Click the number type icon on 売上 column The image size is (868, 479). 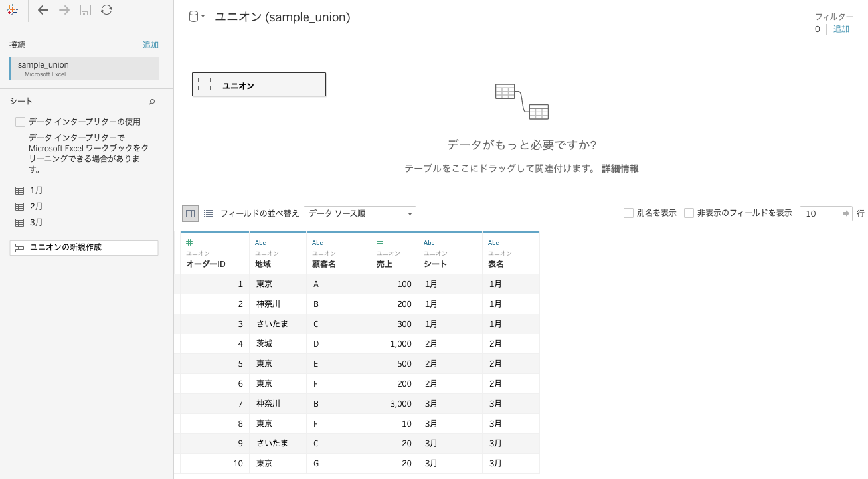380,242
